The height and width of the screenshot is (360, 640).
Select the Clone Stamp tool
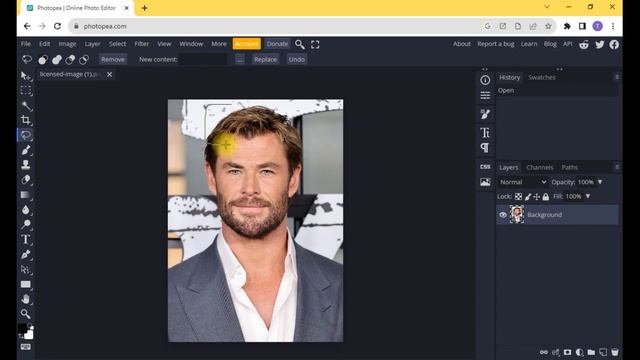26,164
